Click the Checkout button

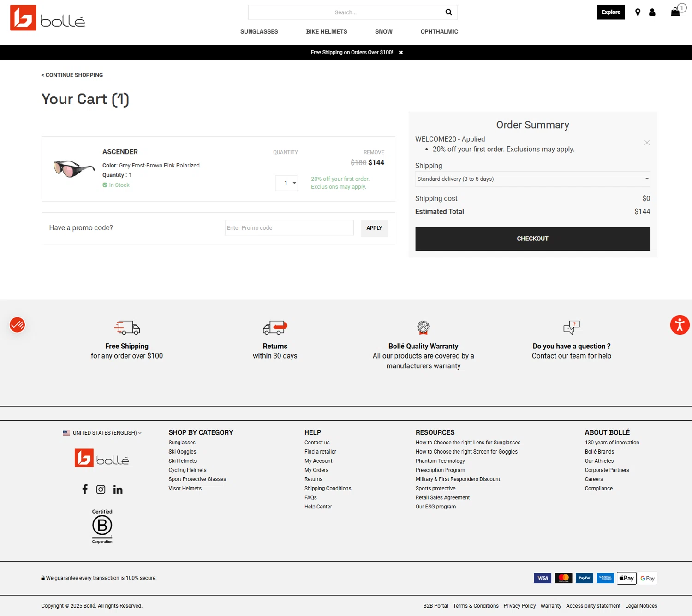pyautogui.click(x=532, y=239)
